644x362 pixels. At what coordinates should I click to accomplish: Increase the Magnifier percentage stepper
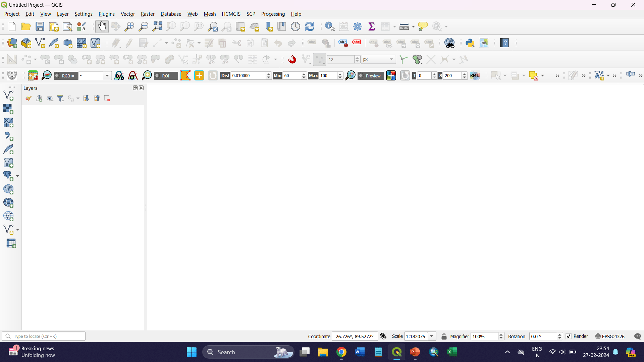pyautogui.click(x=501, y=335)
